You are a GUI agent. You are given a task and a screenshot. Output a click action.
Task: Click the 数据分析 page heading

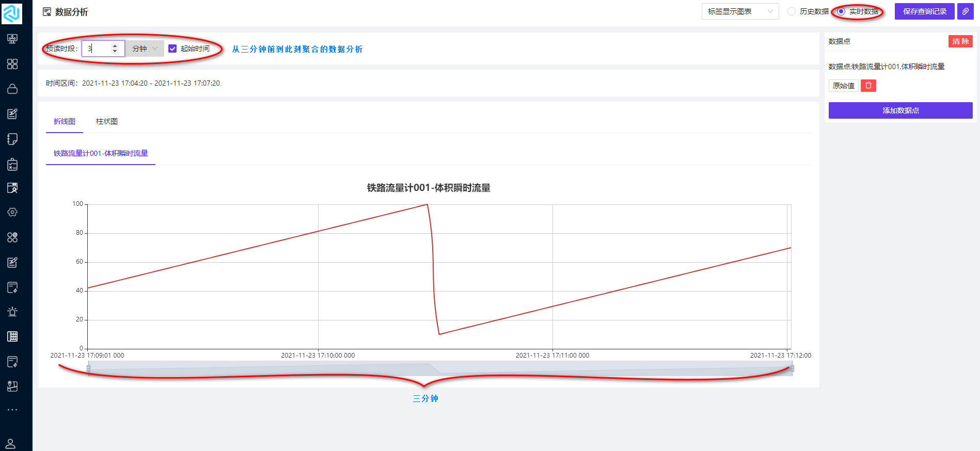point(72,12)
